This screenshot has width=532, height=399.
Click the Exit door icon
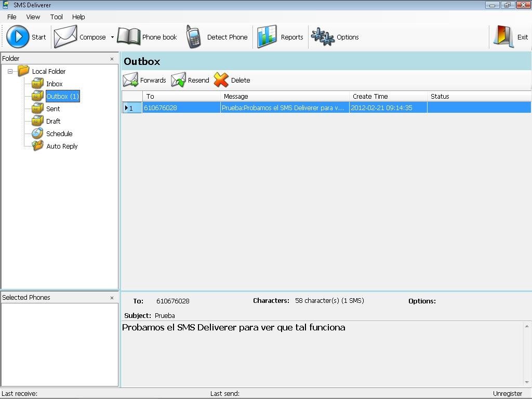(x=503, y=37)
